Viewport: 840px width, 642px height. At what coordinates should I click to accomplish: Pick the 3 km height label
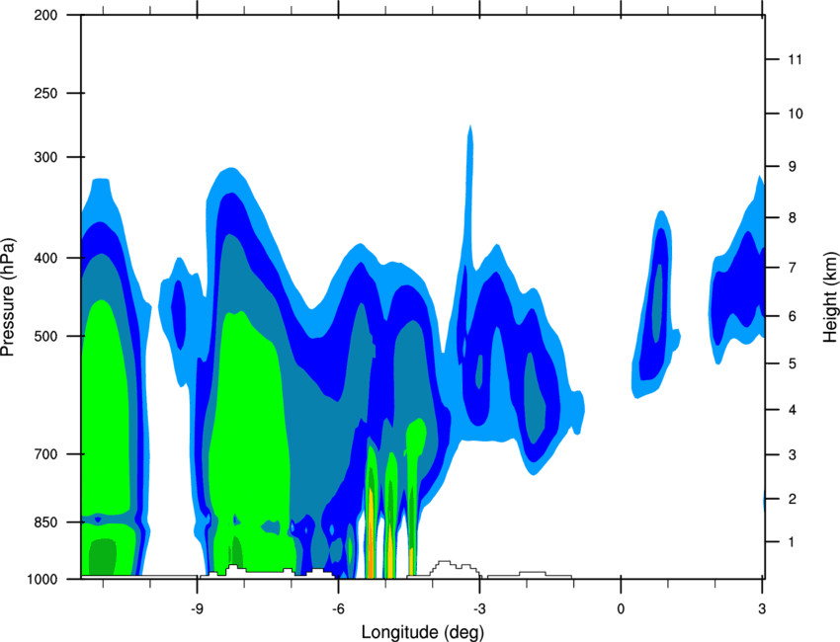tap(793, 455)
